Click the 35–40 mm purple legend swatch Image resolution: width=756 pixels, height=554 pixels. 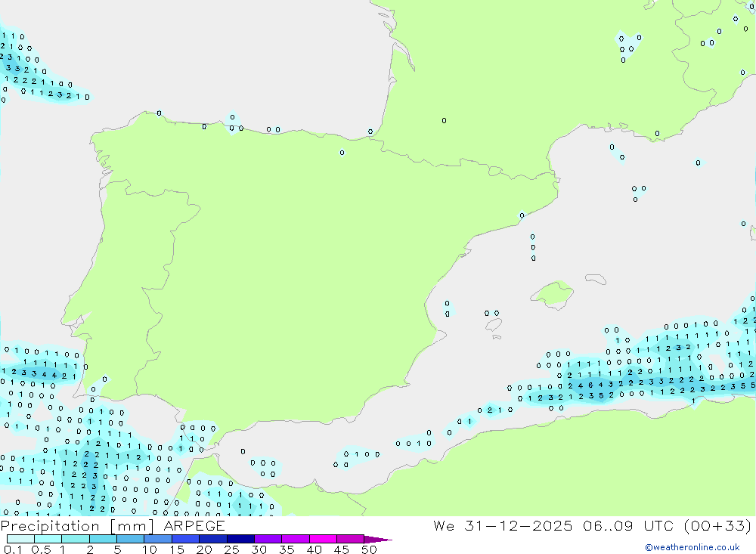click(x=296, y=539)
